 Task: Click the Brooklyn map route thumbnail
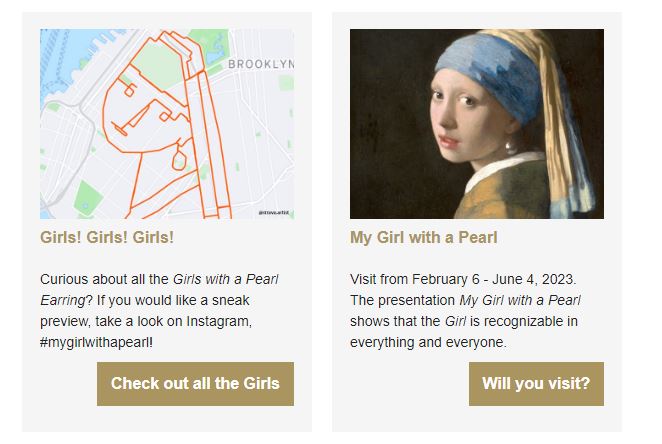pyautogui.click(x=167, y=123)
